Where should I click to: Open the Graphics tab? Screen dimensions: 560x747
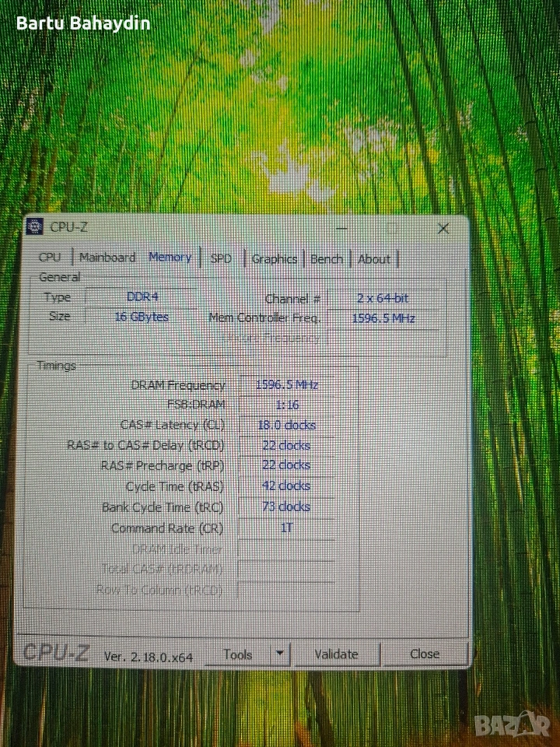tap(275, 258)
